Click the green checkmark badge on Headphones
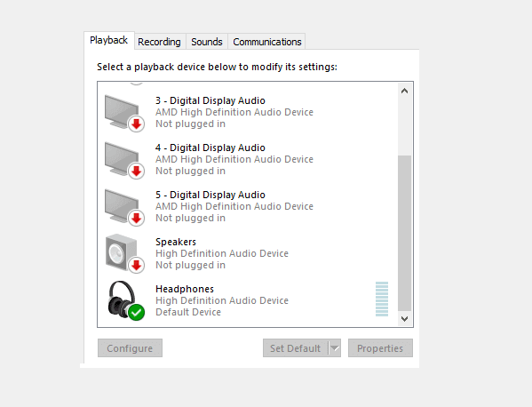 pos(137,312)
